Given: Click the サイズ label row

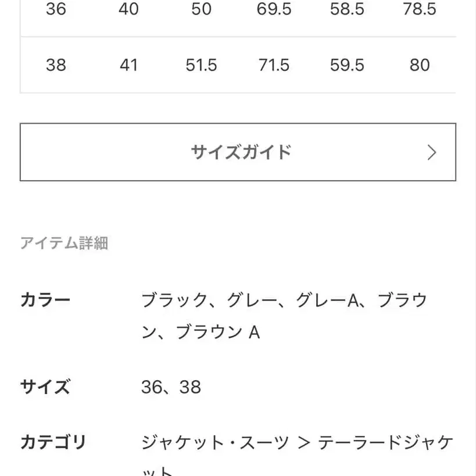Looking at the screenshot, I should click(x=46, y=386).
